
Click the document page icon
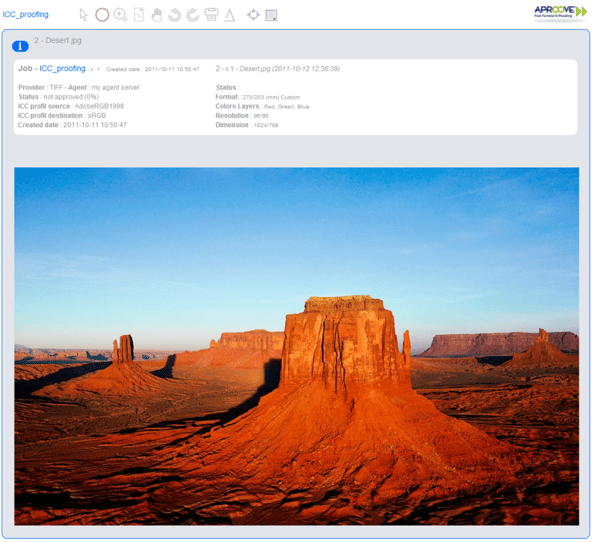[x=139, y=15]
